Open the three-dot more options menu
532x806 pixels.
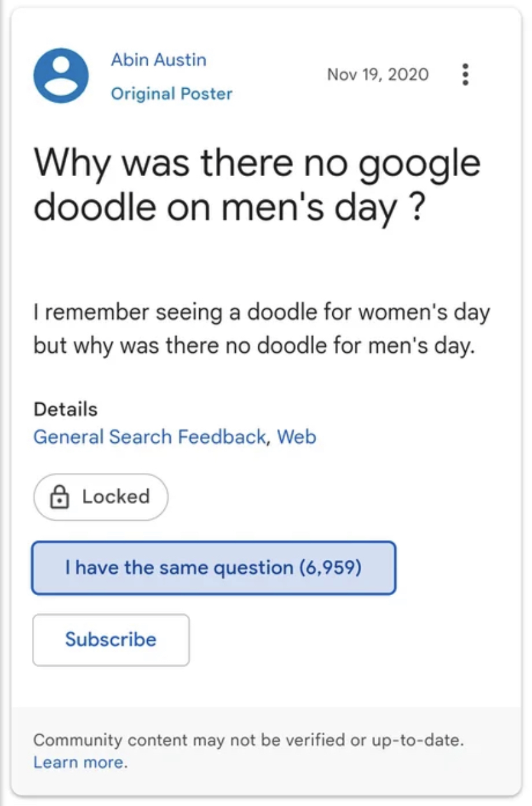[466, 75]
